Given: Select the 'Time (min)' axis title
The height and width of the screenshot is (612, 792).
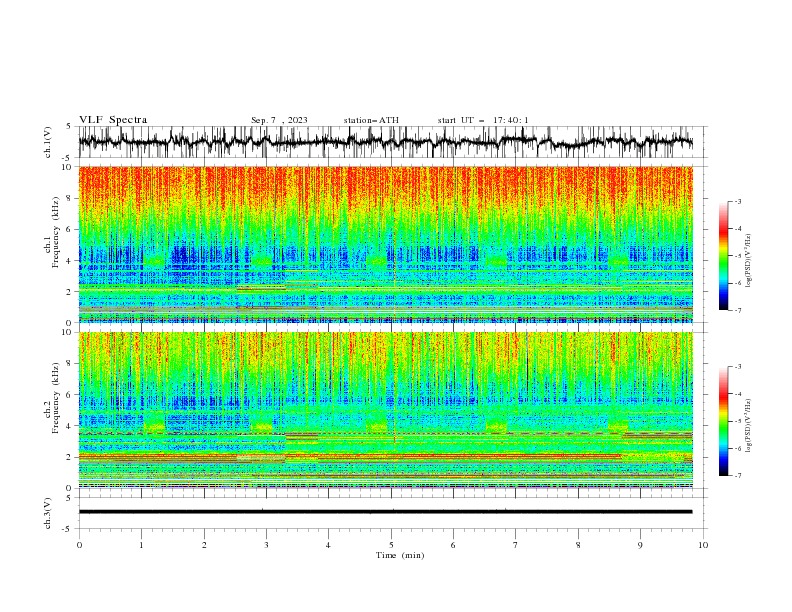Looking at the screenshot, I should click(x=400, y=555).
